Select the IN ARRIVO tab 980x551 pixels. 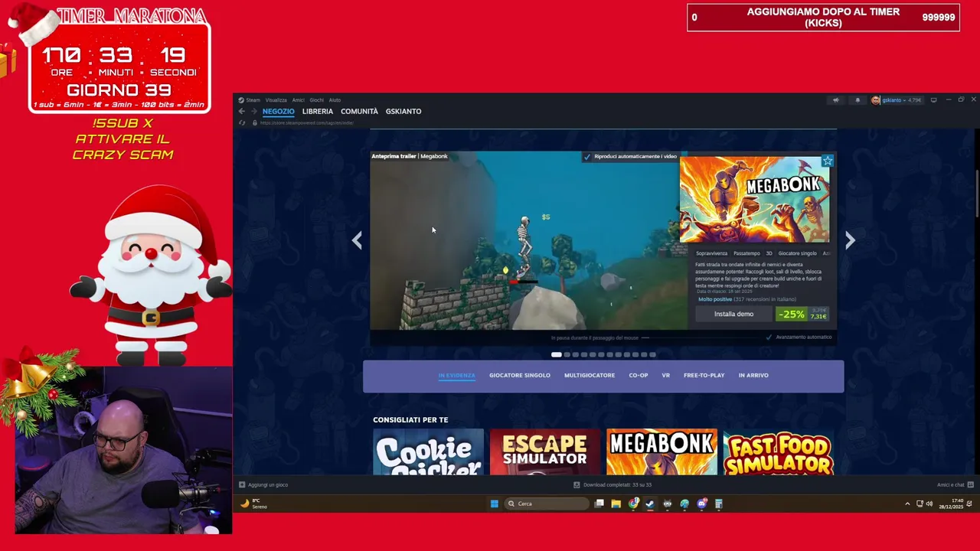click(x=753, y=376)
